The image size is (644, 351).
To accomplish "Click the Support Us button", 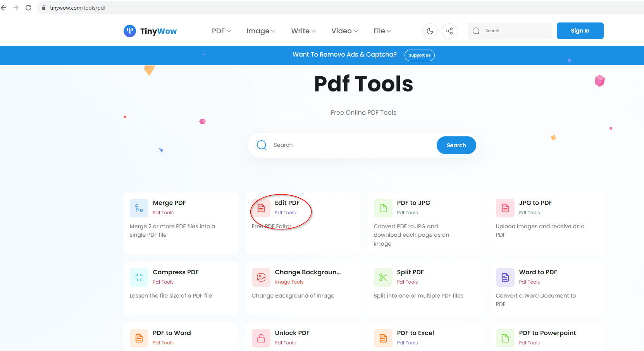I will tap(420, 55).
